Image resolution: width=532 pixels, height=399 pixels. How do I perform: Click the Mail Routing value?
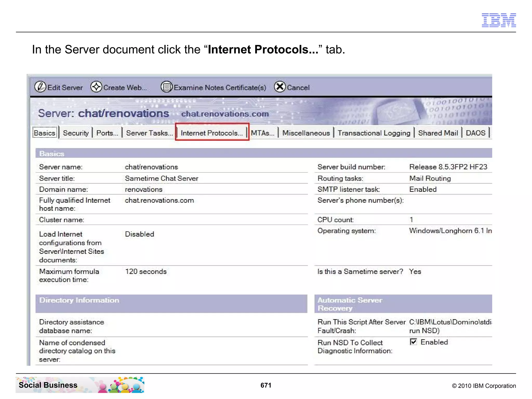click(x=430, y=178)
